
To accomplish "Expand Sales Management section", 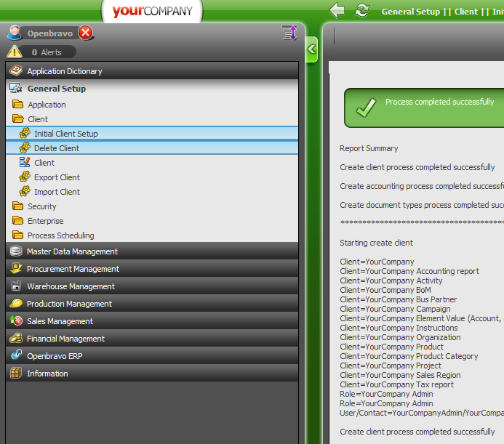I will [x=152, y=321].
